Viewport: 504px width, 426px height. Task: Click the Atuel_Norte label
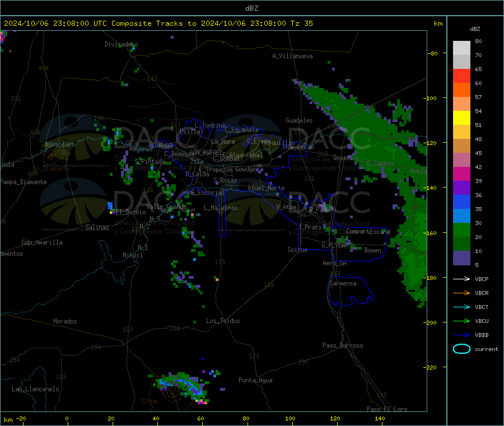[x=266, y=188]
